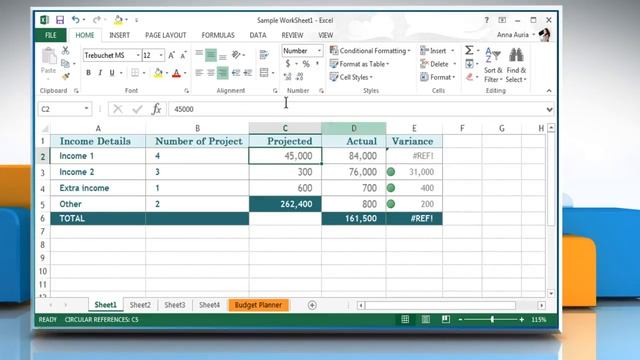Screen dimensions: 640x360
Task: Open Sheet2 tab
Action: (x=140, y=305)
